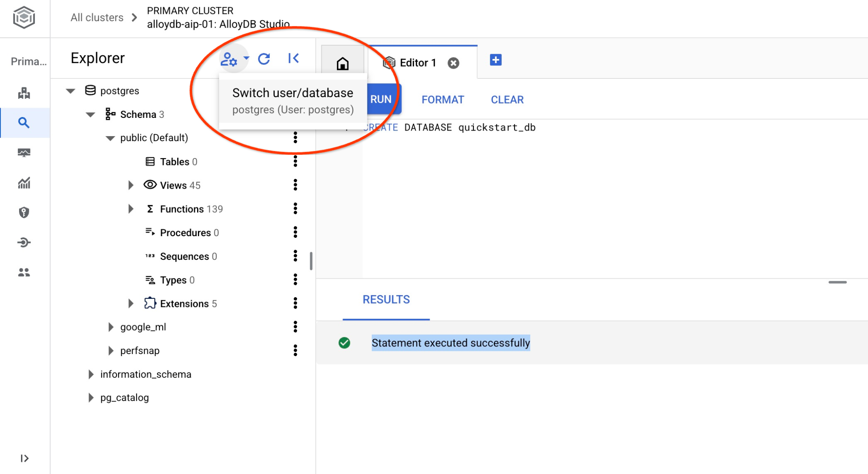Select the Users icon in left sidebar
The image size is (868, 474).
pos(24,273)
